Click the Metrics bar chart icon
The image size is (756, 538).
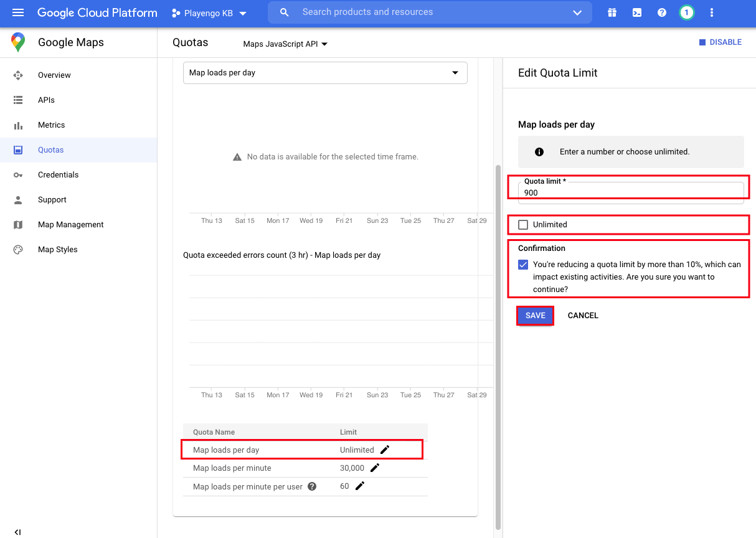[18, 125]
